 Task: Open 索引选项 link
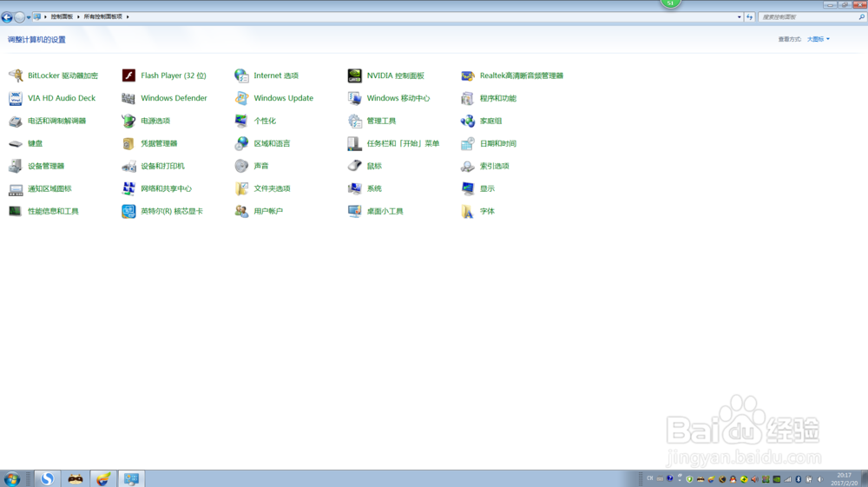(495, 166)
